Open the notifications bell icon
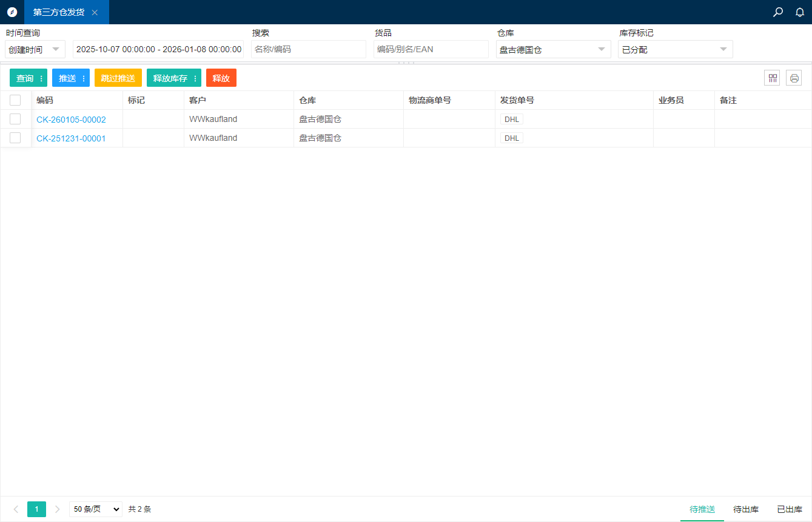This screenshot has width=812, height=522. point(800,12)
